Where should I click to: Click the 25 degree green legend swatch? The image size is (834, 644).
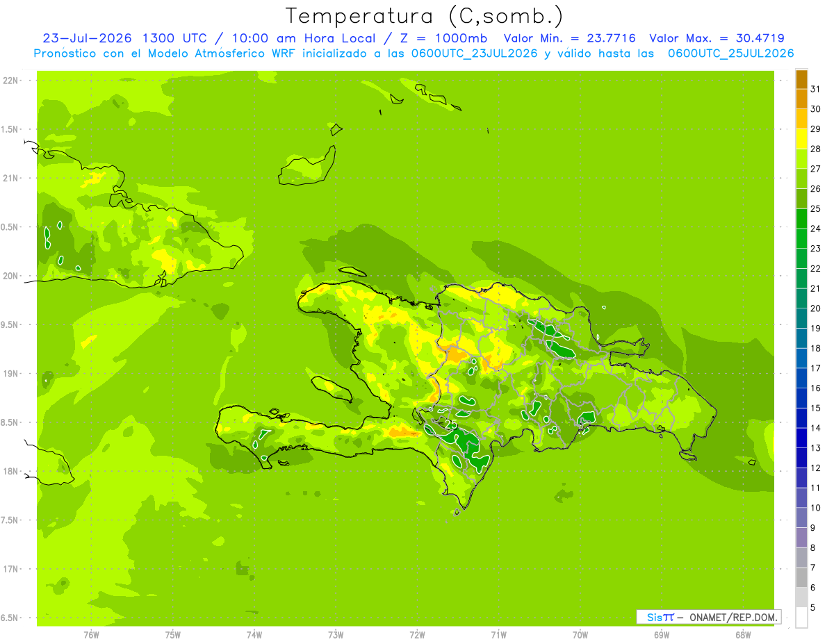[x=801, y=199]
